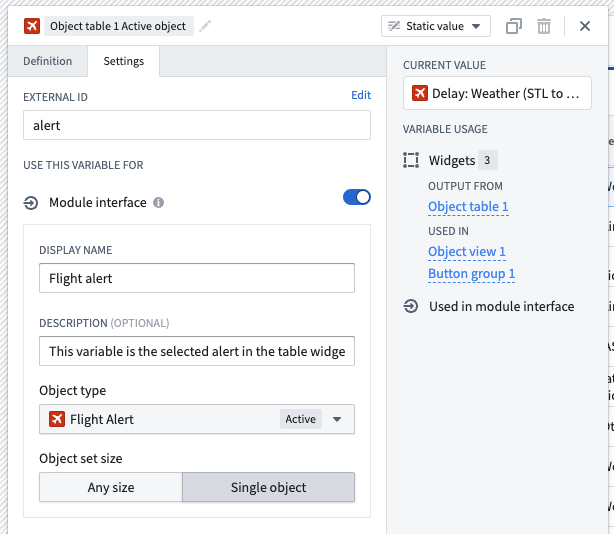Switch to the Settings tab
The image size is (614, 534).
coord(124,61)
